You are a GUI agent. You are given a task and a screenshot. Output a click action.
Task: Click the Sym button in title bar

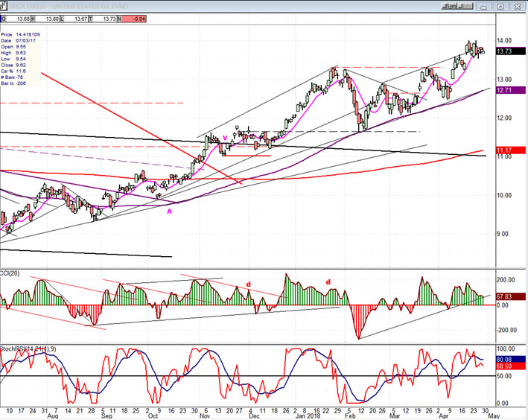tap(448, 6)
